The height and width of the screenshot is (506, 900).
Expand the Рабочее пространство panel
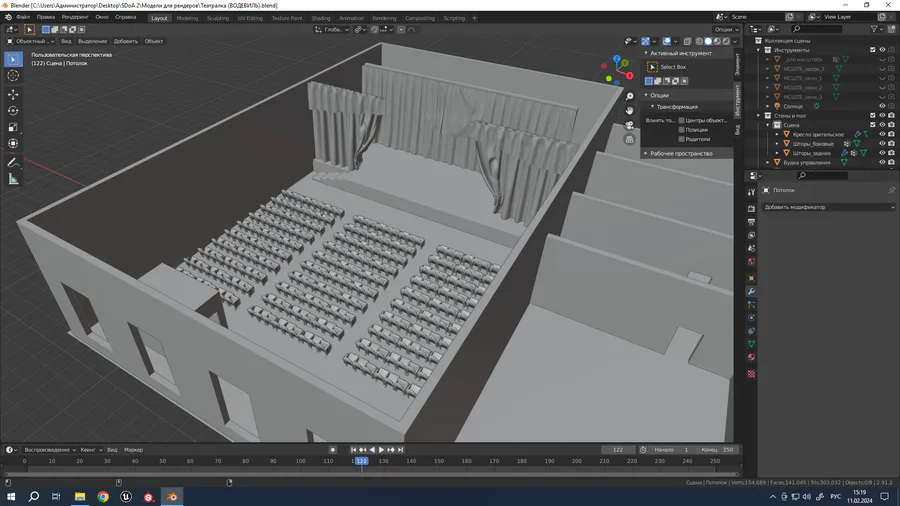click(x=646, y=153)
